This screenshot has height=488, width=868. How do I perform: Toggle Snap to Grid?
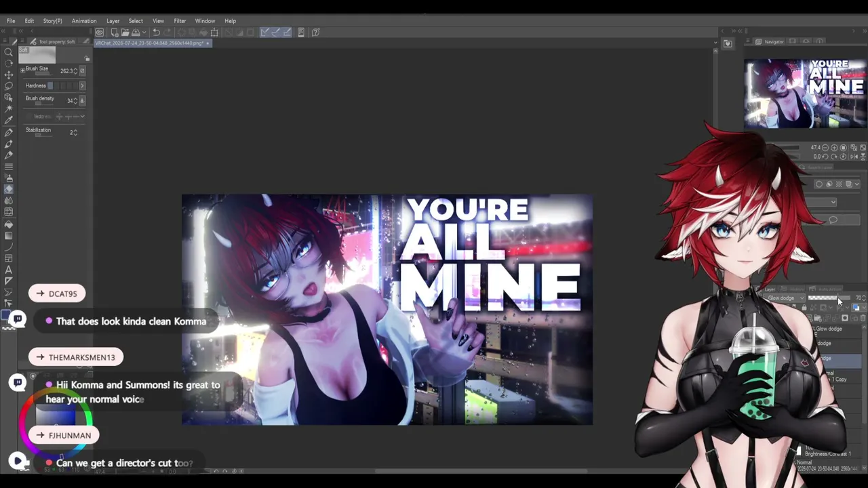287,32
